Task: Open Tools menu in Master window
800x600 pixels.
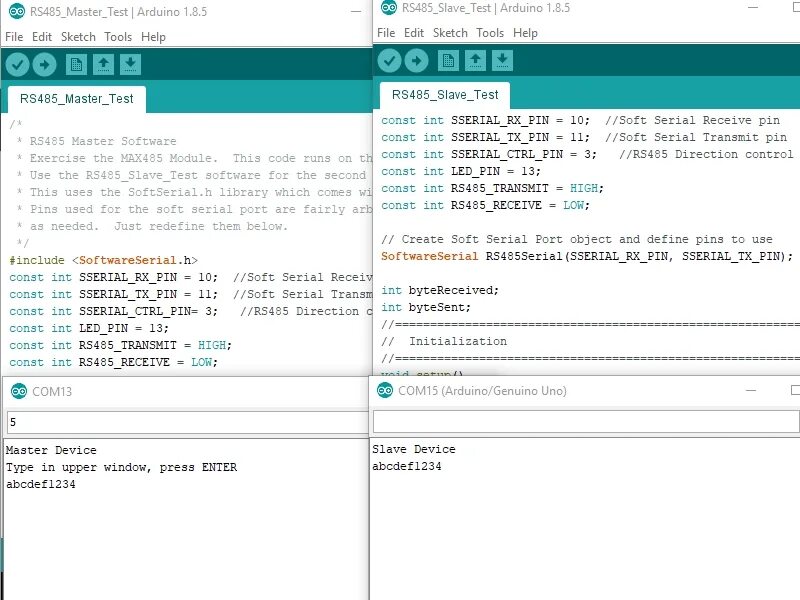Action: click(118, 37)
